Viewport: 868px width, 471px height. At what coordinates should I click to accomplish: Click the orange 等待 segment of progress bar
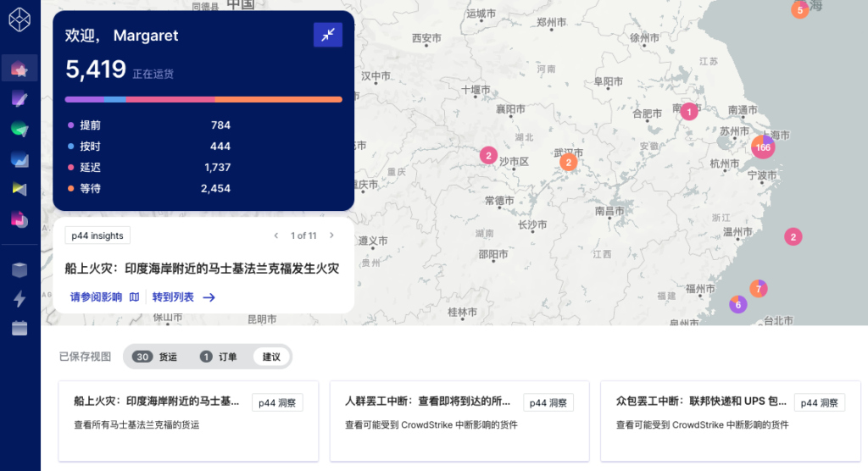(278, 99)
